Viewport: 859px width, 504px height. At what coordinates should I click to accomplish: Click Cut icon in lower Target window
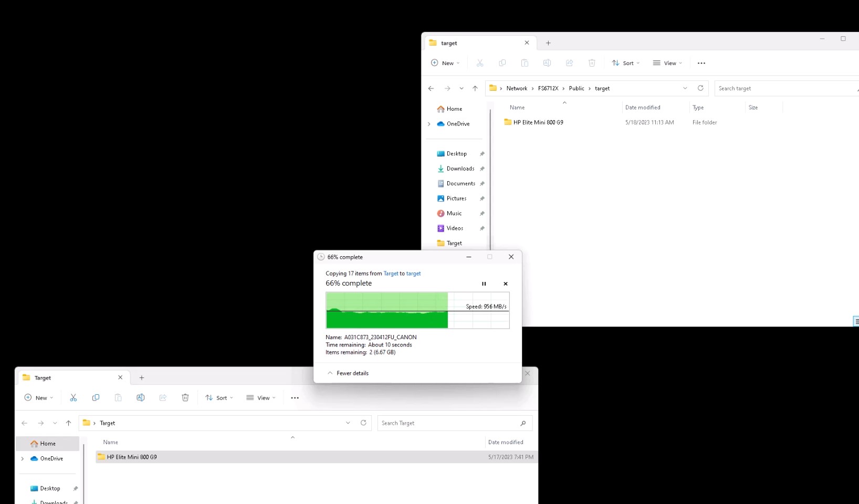coord(74,398)
